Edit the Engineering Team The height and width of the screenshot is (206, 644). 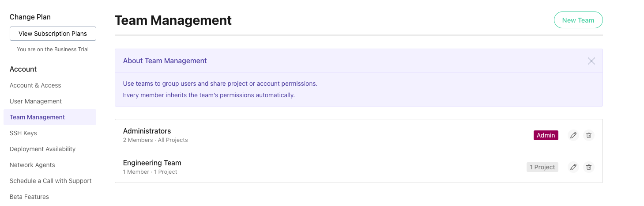[x=573, y=167]
